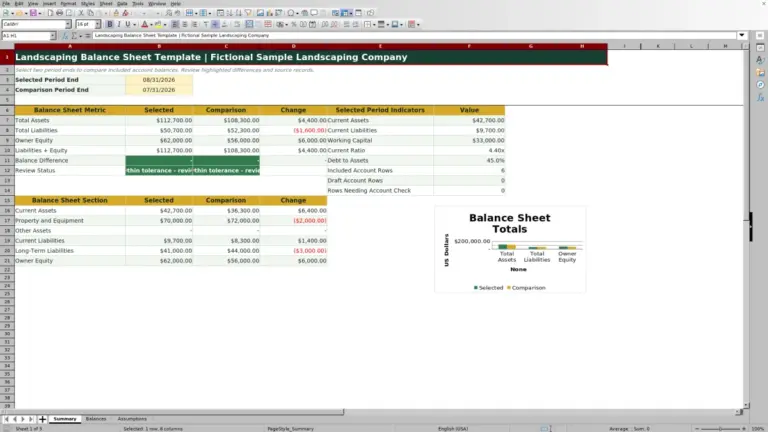Open the Background Color dropdown arrow

tap(165, 24)
